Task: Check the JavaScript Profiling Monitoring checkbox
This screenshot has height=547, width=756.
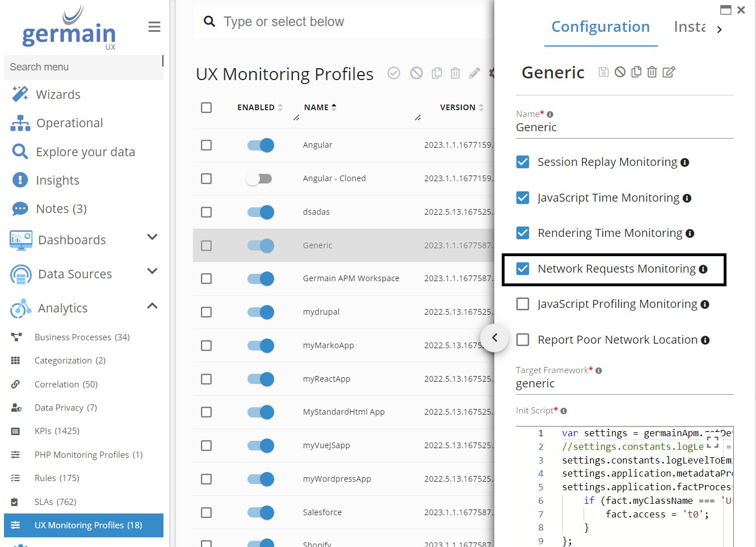Action: pos(523,303)
